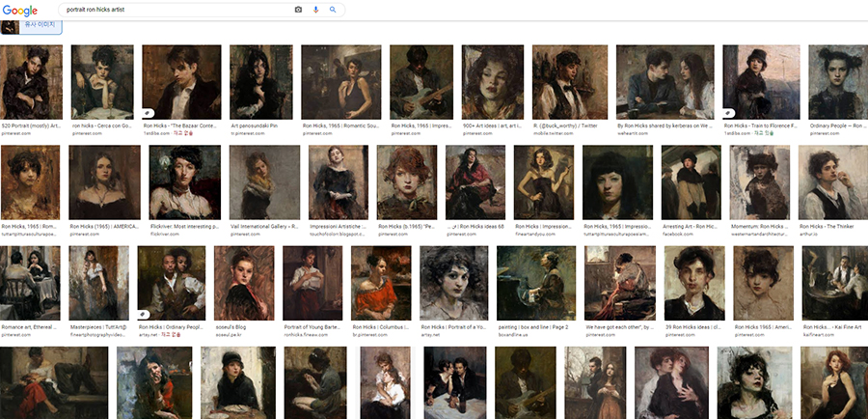Open 'Vail International Gallery' thumbnail
The image size is (868, 419).
(x=264, y=182)
